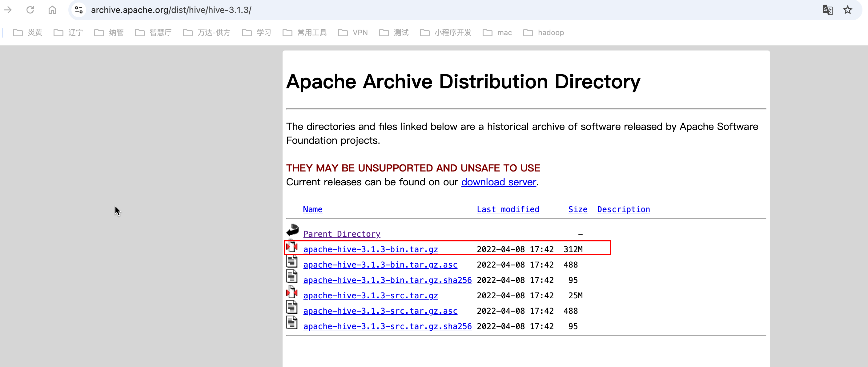Click the archive icon beside apache-hive-3.1.3-bin.tar.gz
The height and width of the screenshot is (367, 868).
pyautogui.click(x=292, y=246)
